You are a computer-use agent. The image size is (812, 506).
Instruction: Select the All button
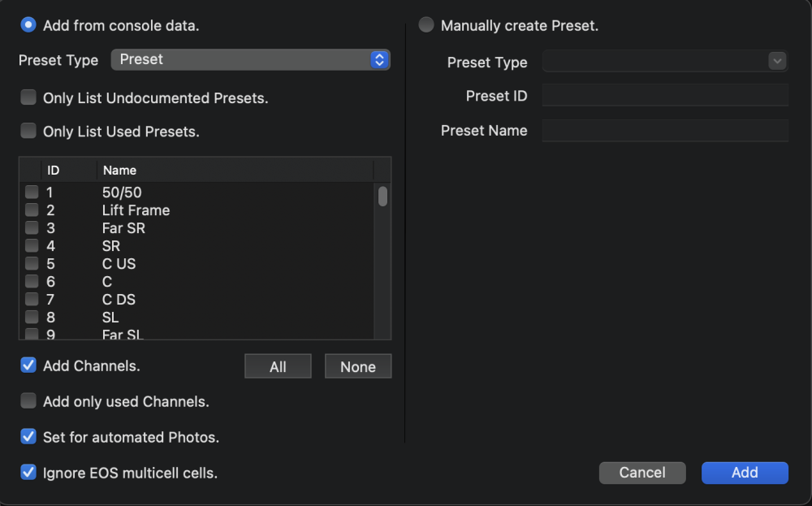pos(278,365)
